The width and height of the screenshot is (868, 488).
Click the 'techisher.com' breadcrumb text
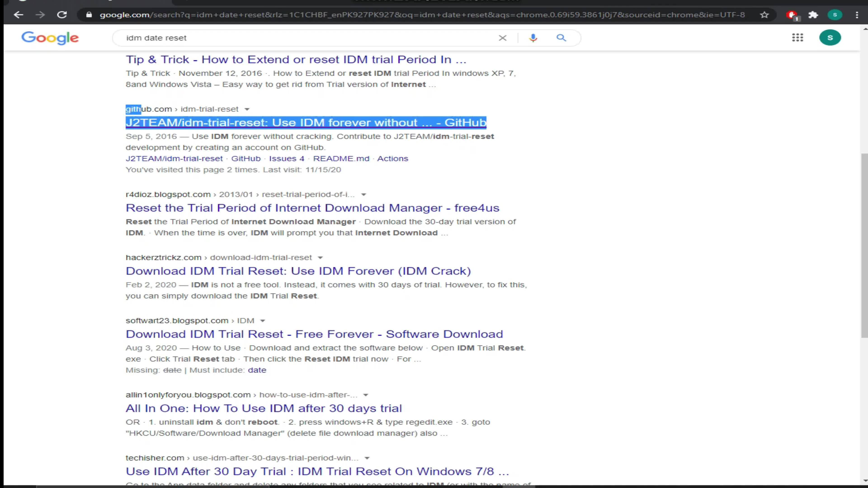pyautogui.click(x=155, y=458)
